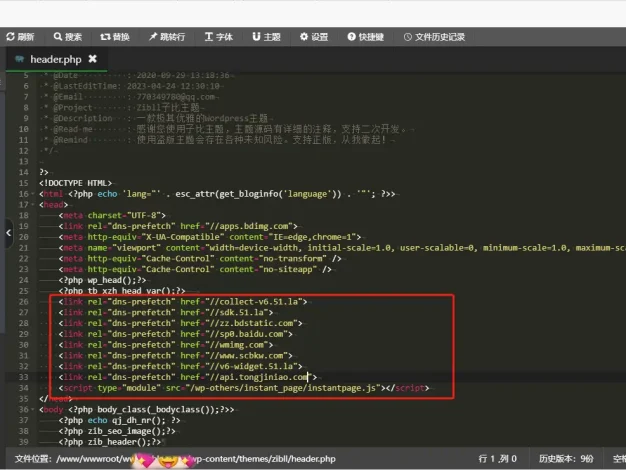Open the 替换 replace tool
Image resolution: width=626 pixels, height=470 pixels.
[115, 37]
